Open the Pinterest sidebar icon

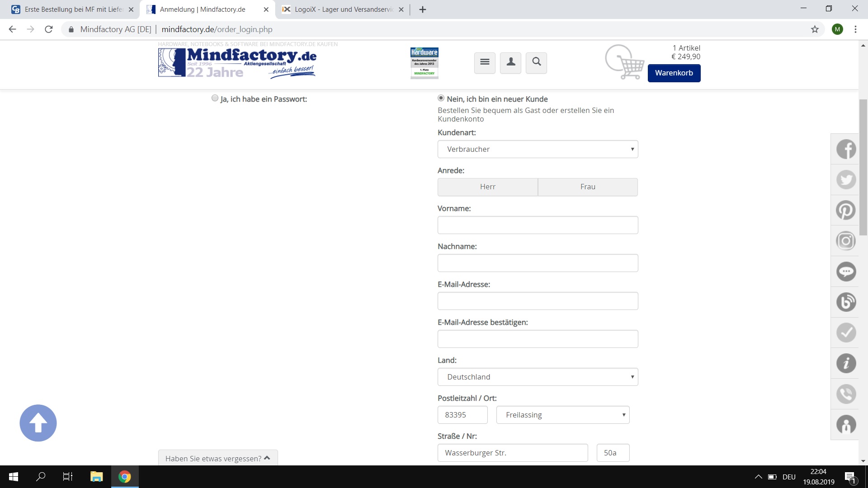click(846, 210)
